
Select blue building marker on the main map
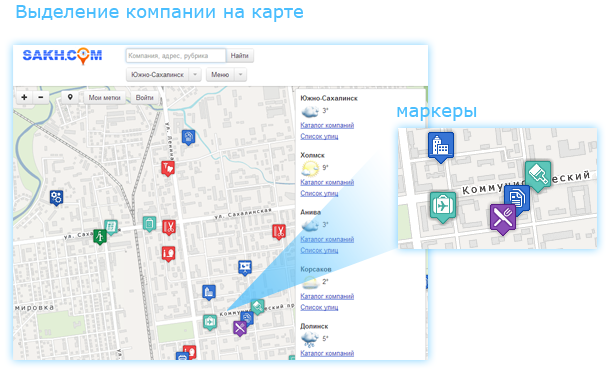(x=209, y=293)
